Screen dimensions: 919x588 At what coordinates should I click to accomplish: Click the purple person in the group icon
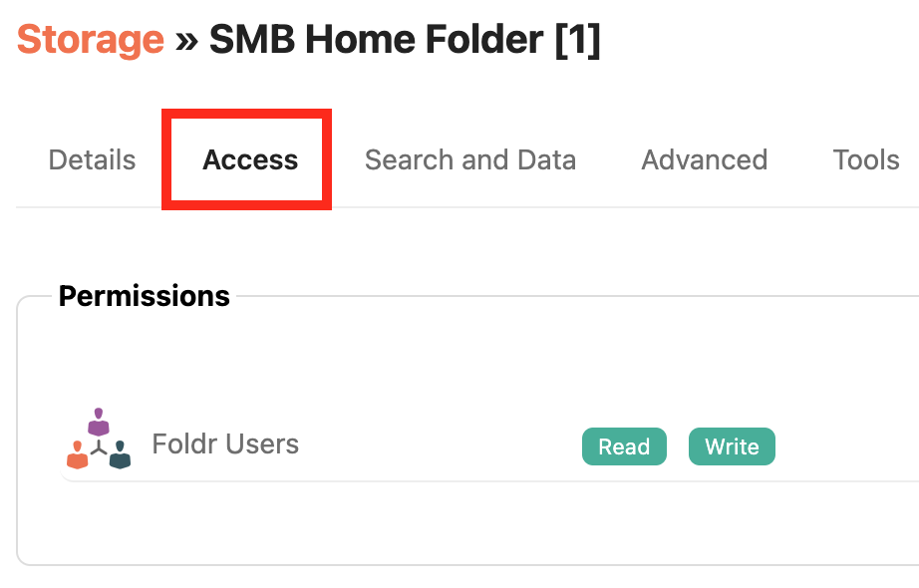[98, 423]
